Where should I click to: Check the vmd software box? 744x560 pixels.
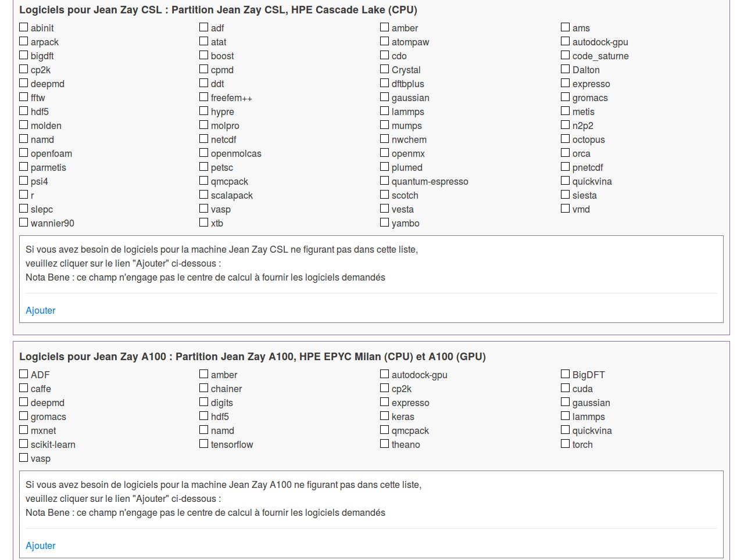point(566,209)
